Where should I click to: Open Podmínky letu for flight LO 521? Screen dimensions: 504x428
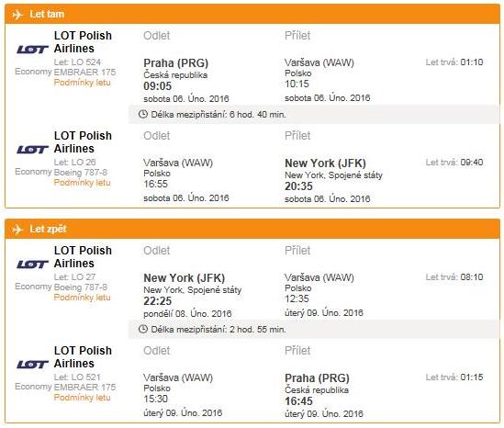click(83, 398)
